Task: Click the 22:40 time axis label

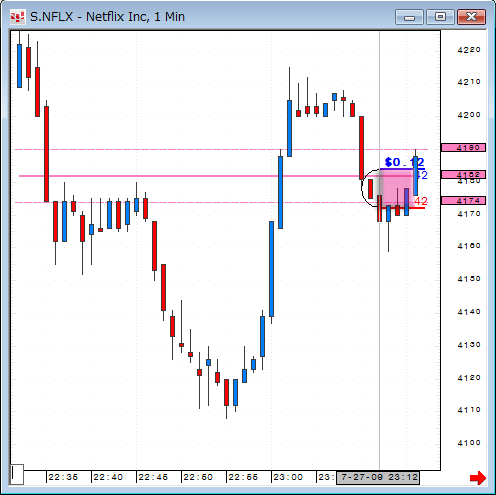Action: [x=108, y=477]
